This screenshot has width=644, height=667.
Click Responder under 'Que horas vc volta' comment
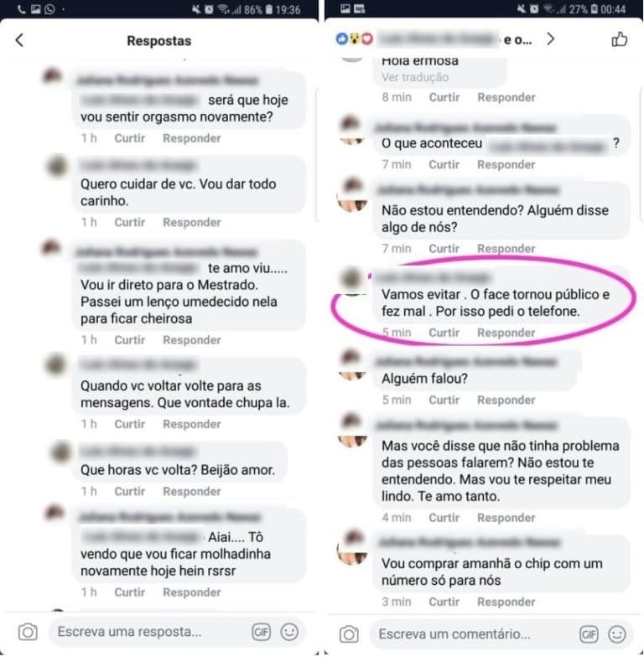click(x=192, y=491)
